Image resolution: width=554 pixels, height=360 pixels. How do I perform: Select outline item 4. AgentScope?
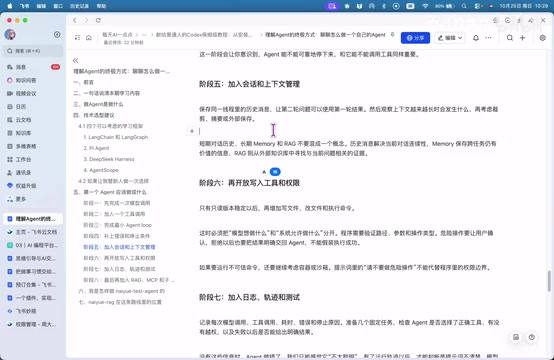[101, 170]
